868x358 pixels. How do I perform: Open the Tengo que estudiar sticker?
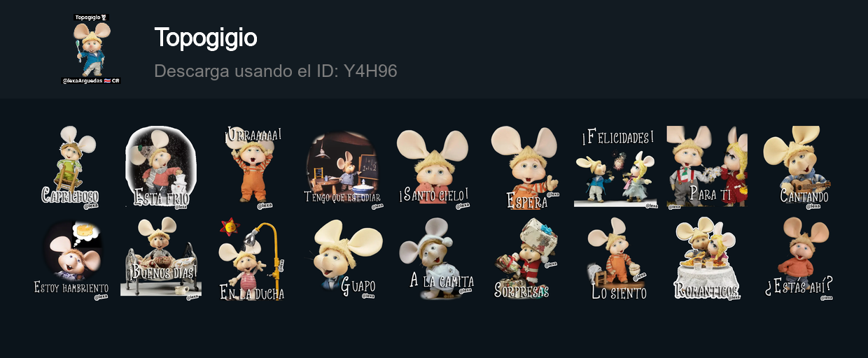pos(343,167)
